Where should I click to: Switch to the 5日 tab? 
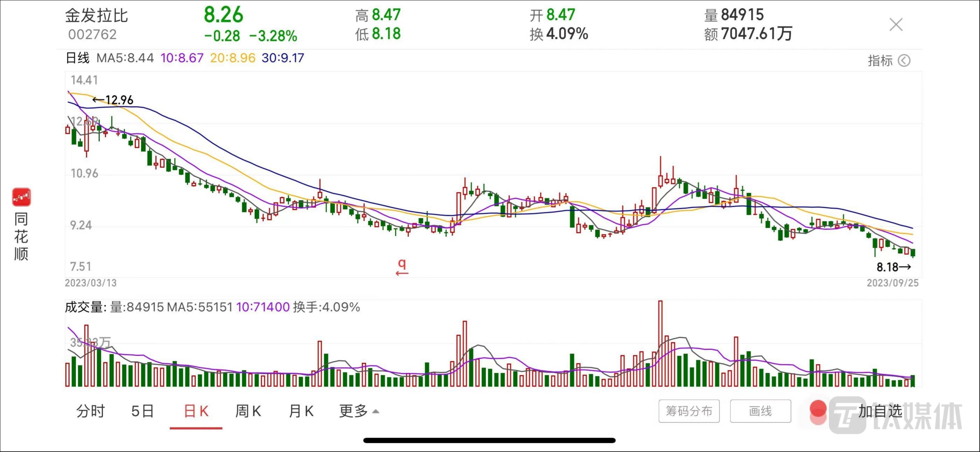(143, 411)
